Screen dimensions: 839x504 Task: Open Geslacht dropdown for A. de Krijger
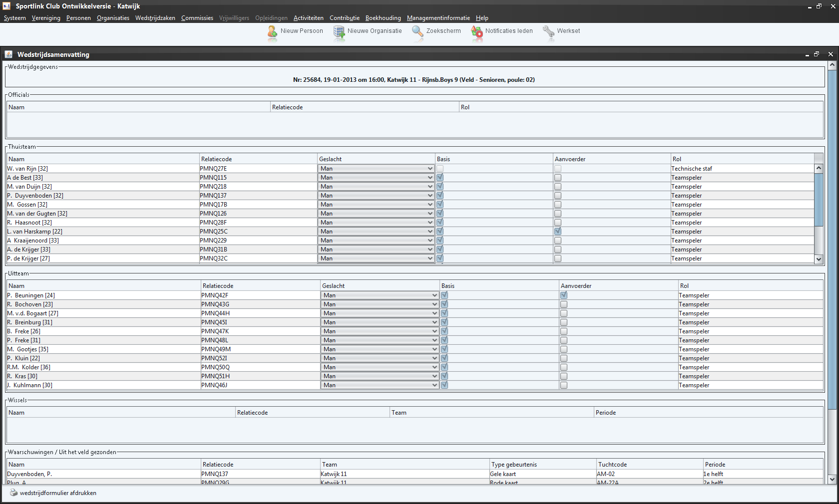coord(376,250)
